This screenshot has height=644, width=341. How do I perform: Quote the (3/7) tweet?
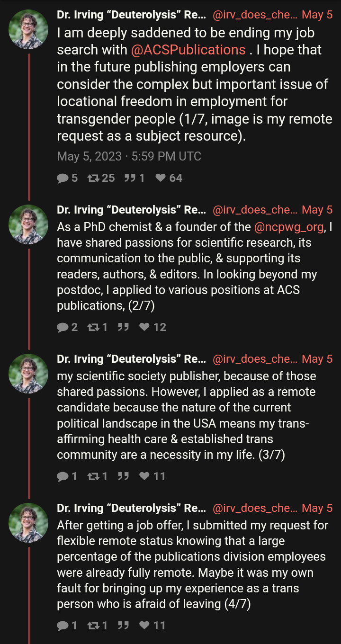123,476
